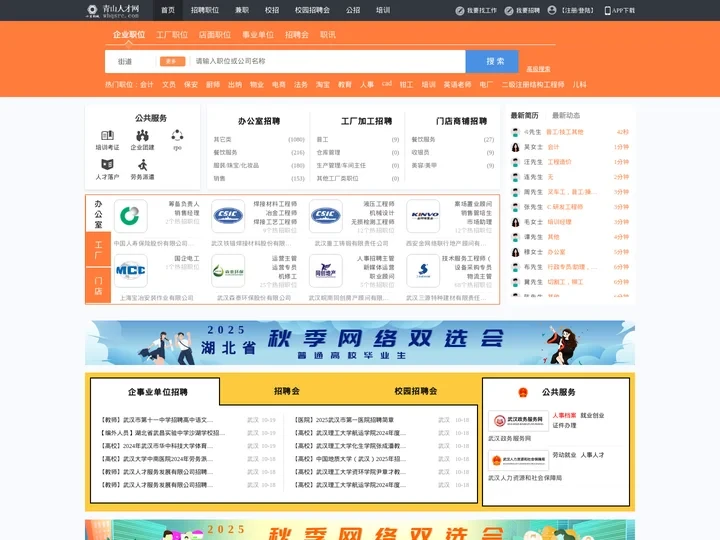The image size is (720, 540).
Task: Open the 培训考证 public service icon
Action: tap(107, 140)
